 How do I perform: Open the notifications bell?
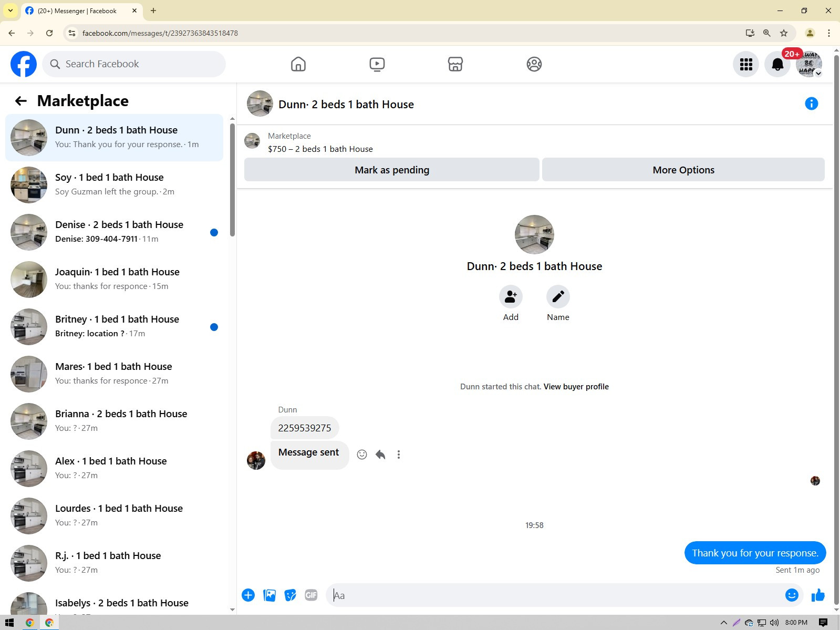click(x=777, y=64)
